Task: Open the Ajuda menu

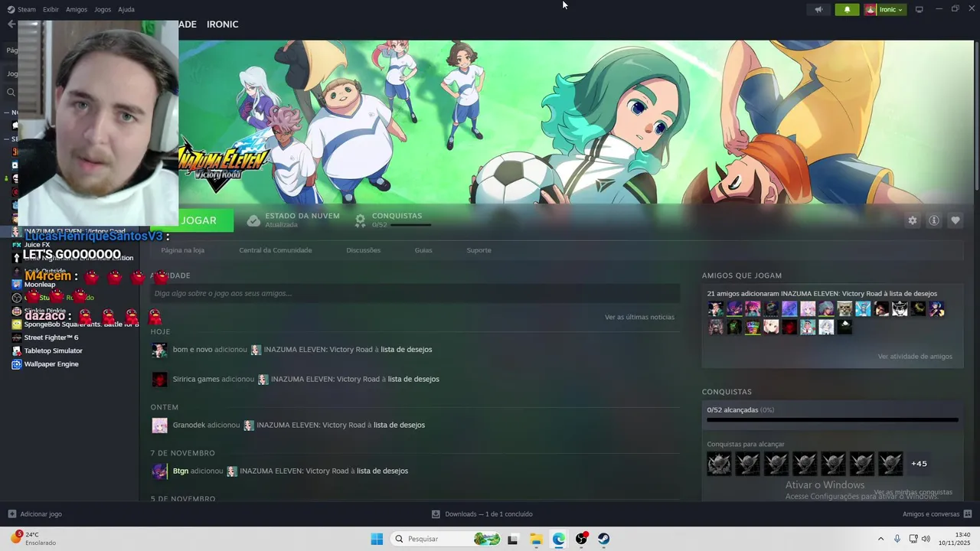Action: click(x=126, y=9)
